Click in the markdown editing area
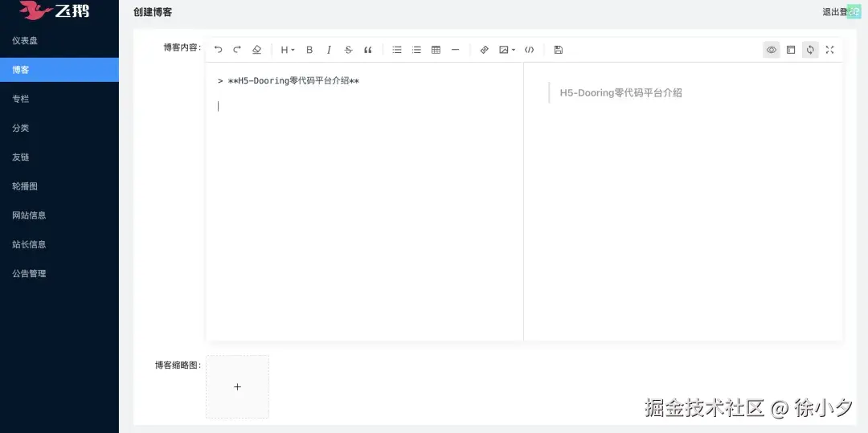 364,202
